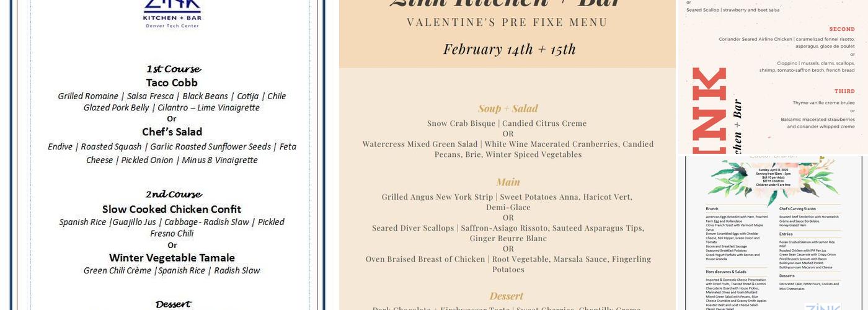
Task: Click the 1st Course heading
Action: pos(173,69)
